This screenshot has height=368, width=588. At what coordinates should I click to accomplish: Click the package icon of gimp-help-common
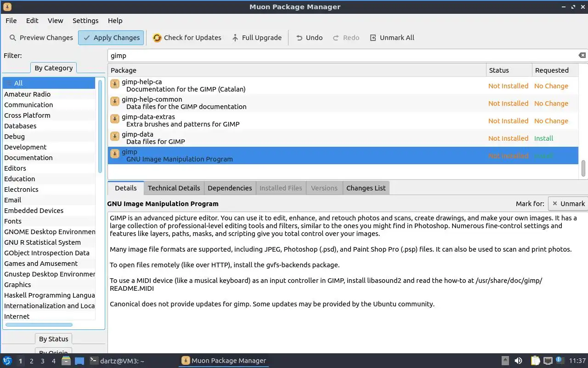pos(115,101)
